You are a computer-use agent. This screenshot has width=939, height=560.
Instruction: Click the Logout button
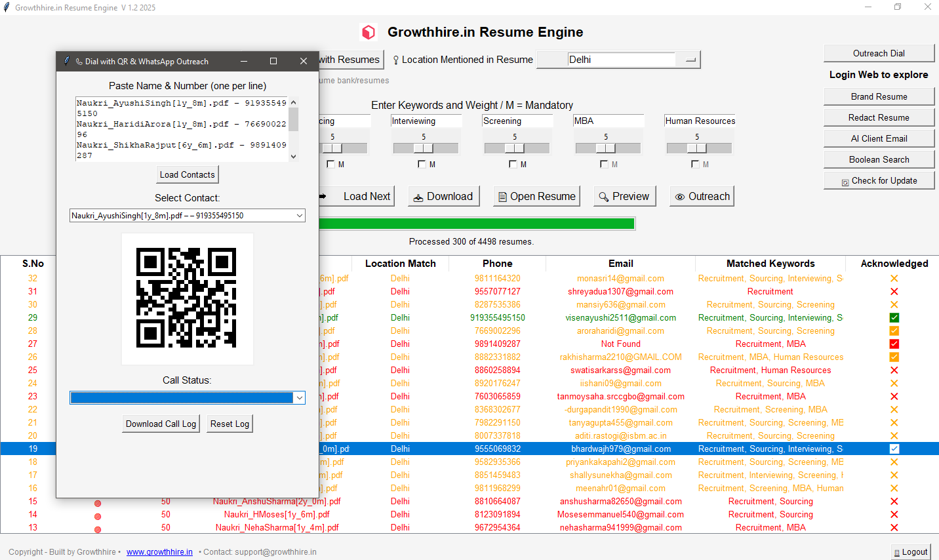coord(911,551)
